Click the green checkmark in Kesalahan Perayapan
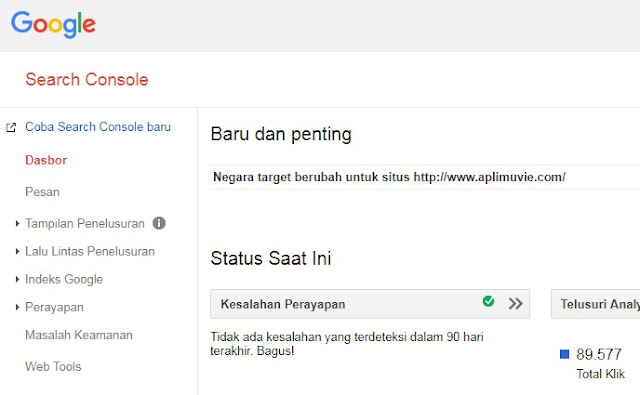This screenshot has width=640, height=395. [x=488, y=301]
